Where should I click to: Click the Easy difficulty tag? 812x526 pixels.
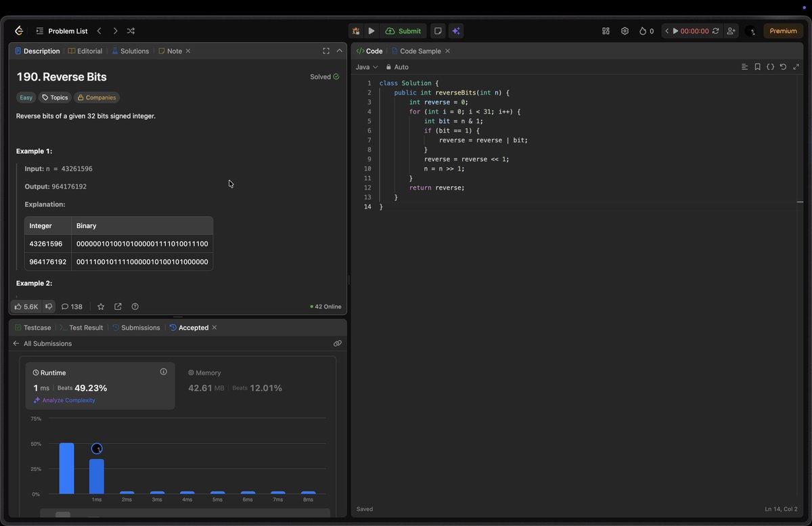(x=26, y=97)
